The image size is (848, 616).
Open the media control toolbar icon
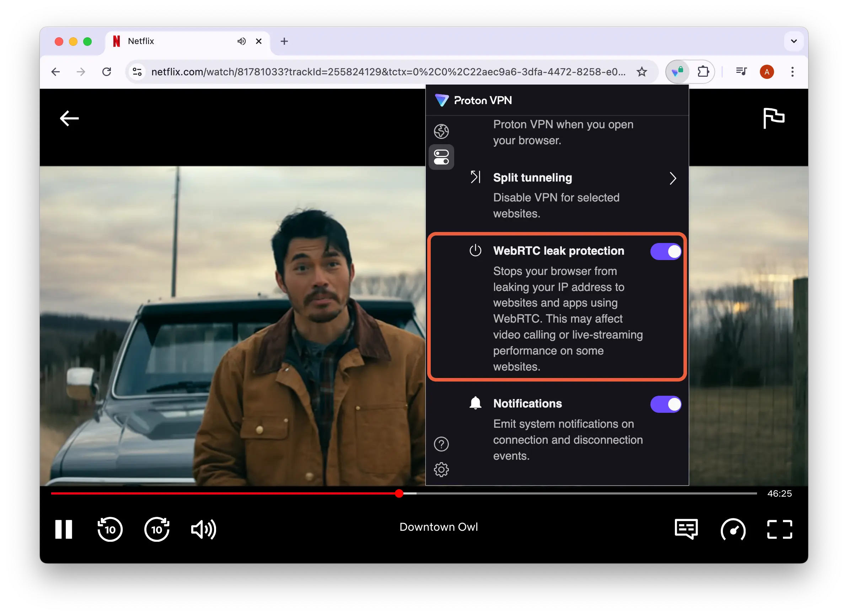[x=741, y=71]
